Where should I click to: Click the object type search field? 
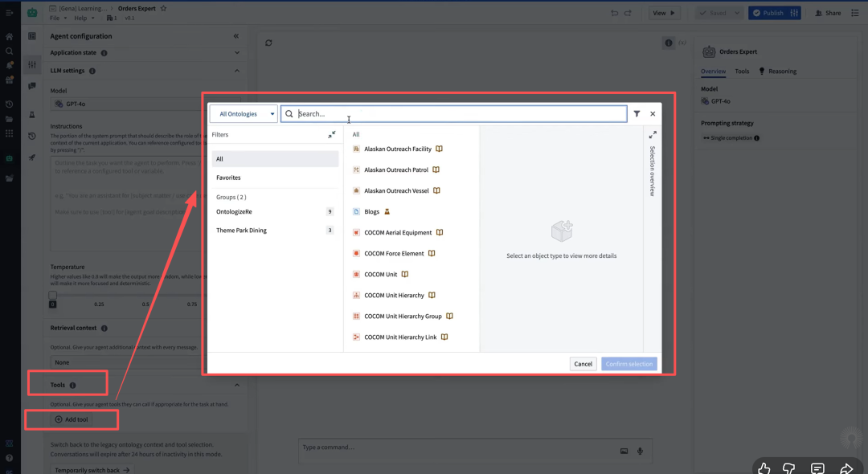point(453,114)
